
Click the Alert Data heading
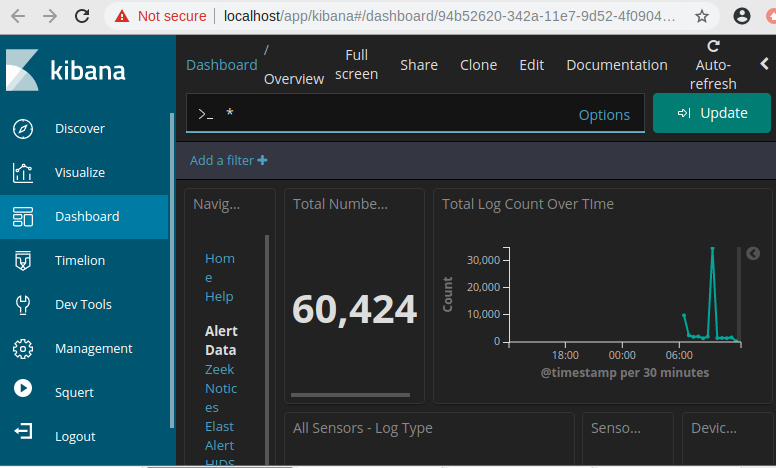coord(221,340)
